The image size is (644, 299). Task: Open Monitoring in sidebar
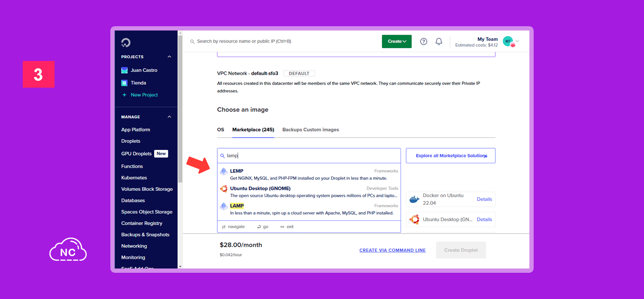pyautogui.click(x=133, y=257)
